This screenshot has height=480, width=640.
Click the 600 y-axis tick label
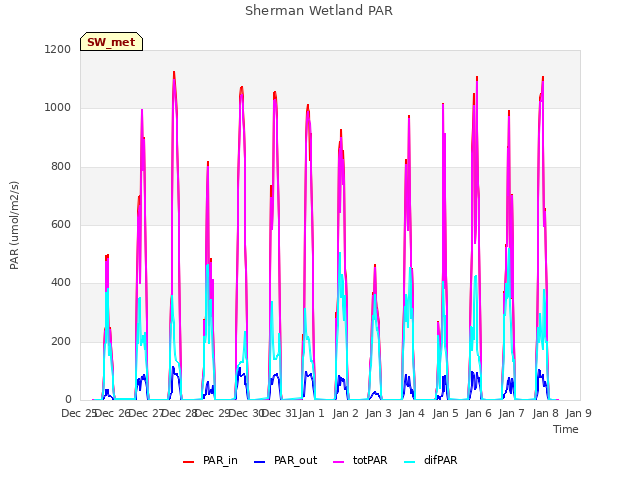(61, 224)
